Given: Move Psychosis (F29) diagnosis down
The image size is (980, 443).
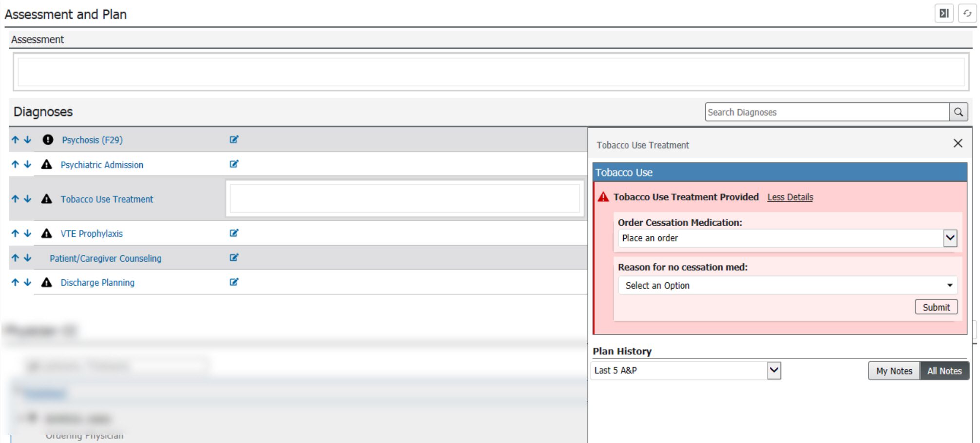Looking at the screenshot, I should coord(28,140).
